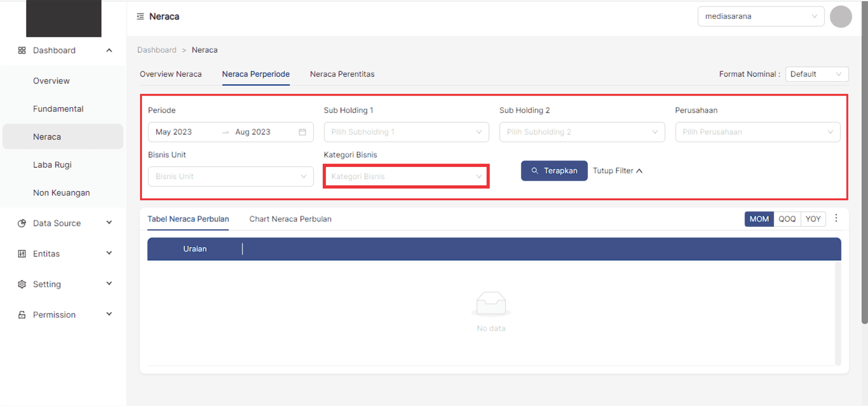Open the Kategori Bisnis dropdown
868x406 pixels.
pyautogui.click(x=406, y=177)
